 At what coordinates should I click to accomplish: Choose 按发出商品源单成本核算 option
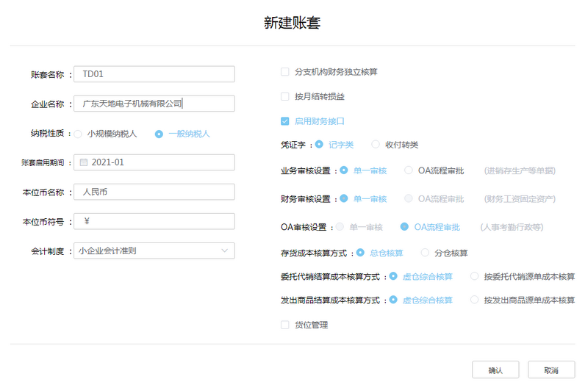474,300
